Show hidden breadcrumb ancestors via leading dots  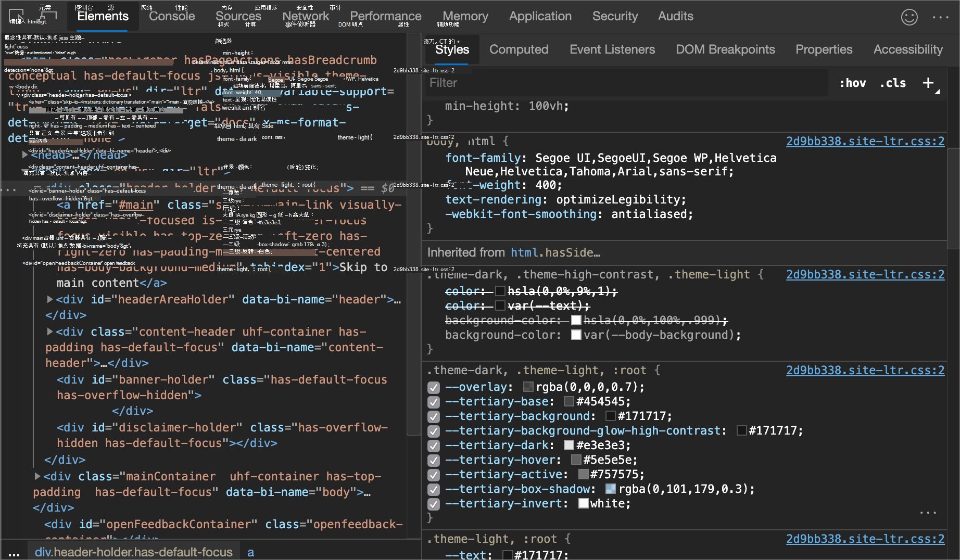click(x=14, y=553)
